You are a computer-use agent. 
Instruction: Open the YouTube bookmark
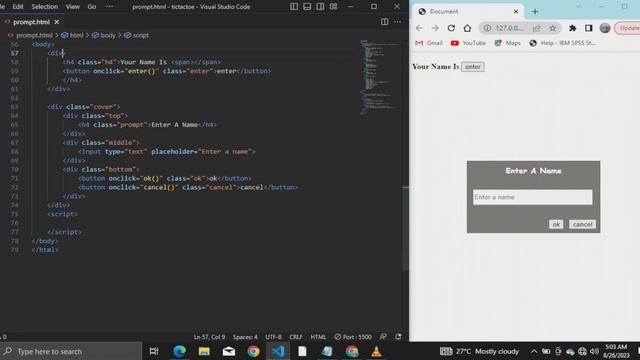click(x=469, y=43)
